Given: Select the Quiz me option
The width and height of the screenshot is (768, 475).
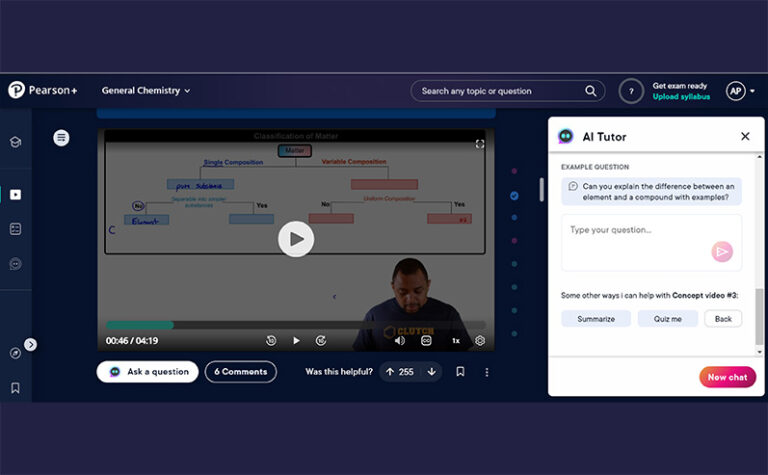Looking at the screenshot, I should [667, 319].
